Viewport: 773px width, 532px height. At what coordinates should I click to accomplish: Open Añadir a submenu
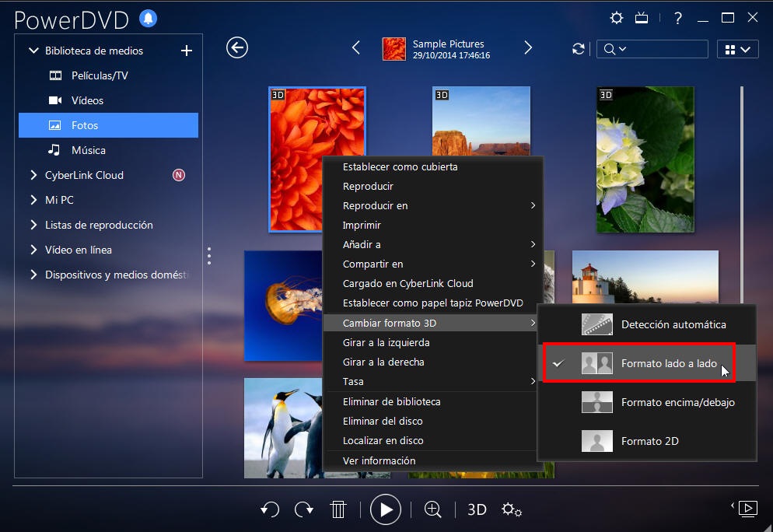pos(433,244)
